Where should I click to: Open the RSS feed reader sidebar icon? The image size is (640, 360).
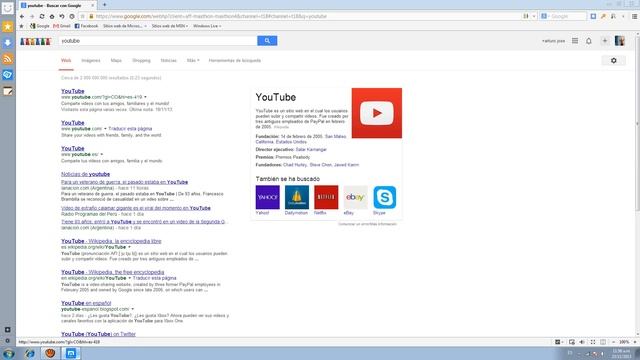point(8,59)
